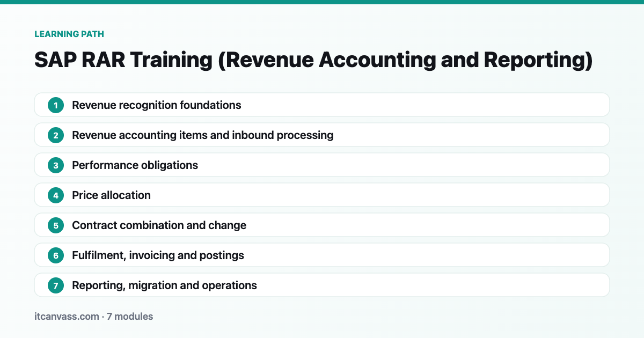Select the "Price allocation" module
This screenshot has width=644, height=338.
pos(322,195)
